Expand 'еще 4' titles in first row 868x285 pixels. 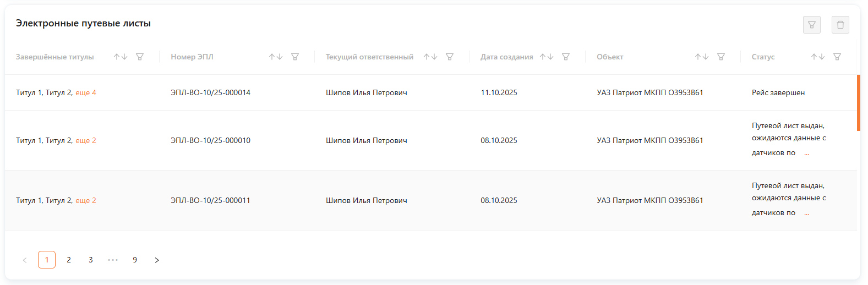[x=86, y=92]
